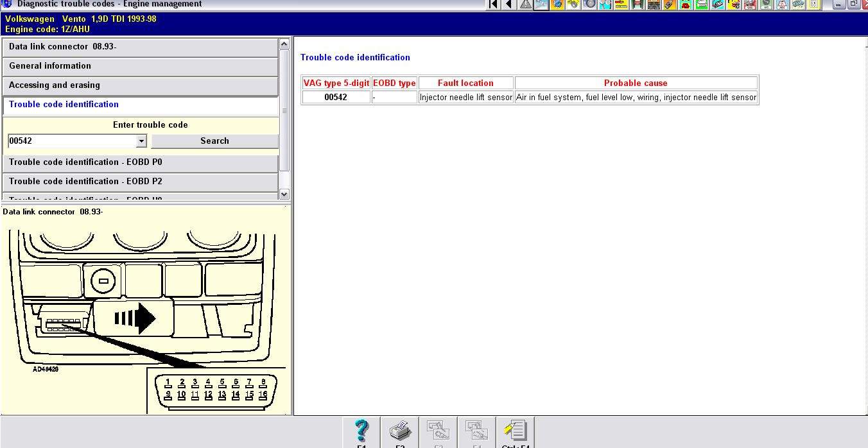The height and width of the screenshot is (448, 868).
Task: Click the 'Volkswagen Vento 1,9D TDI 1993-98' vehicle text
Action: click(81, 19)
